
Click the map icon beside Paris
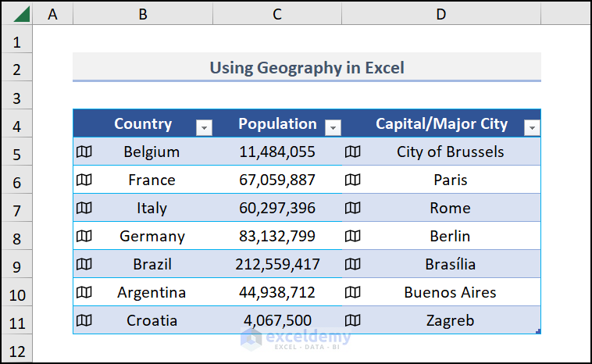click(x=353, y=180)
